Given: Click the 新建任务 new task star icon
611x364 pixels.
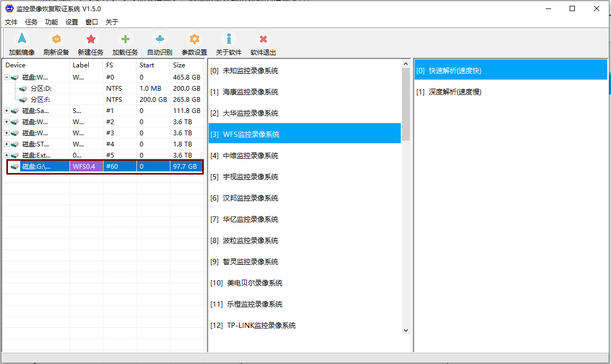Looking at the screenshot, I should pyautogui.click(x=91, y=39).
